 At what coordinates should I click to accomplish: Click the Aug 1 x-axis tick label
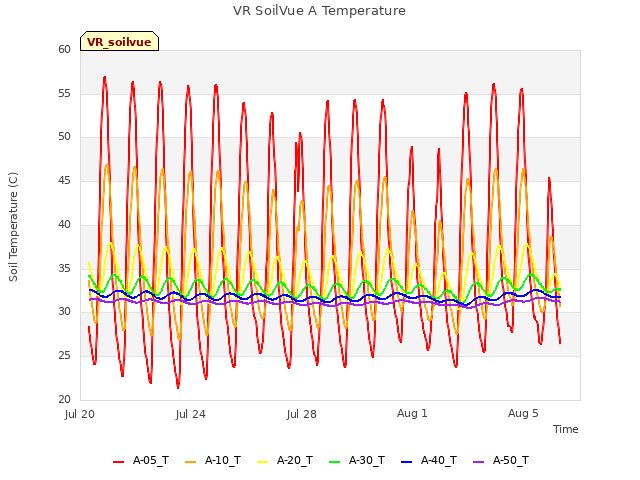(412, 413)
